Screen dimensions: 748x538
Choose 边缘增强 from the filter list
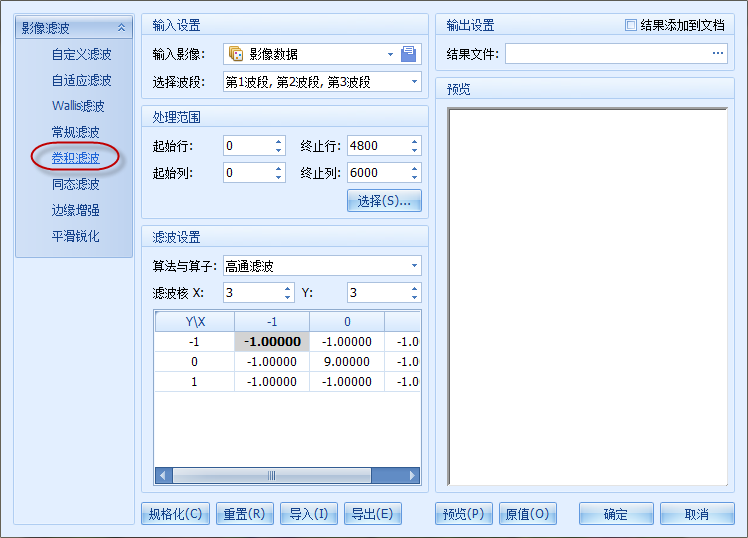(x=76, y=210)
